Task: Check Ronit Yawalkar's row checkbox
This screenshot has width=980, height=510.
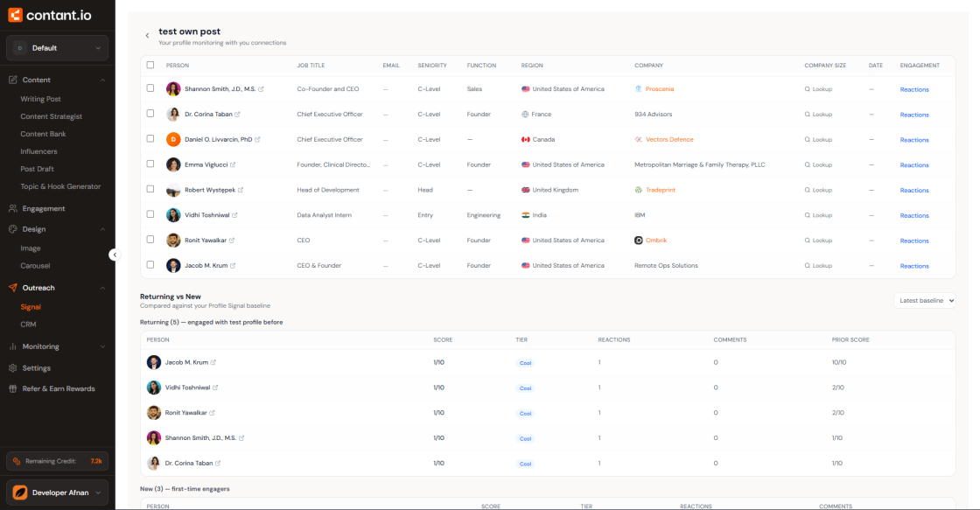Action: pos(150,240)
